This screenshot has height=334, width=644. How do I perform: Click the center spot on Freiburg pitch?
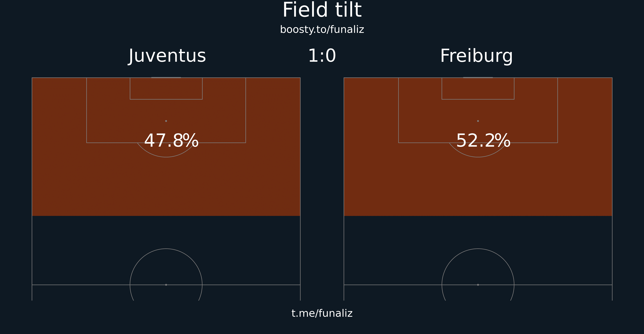478,285
